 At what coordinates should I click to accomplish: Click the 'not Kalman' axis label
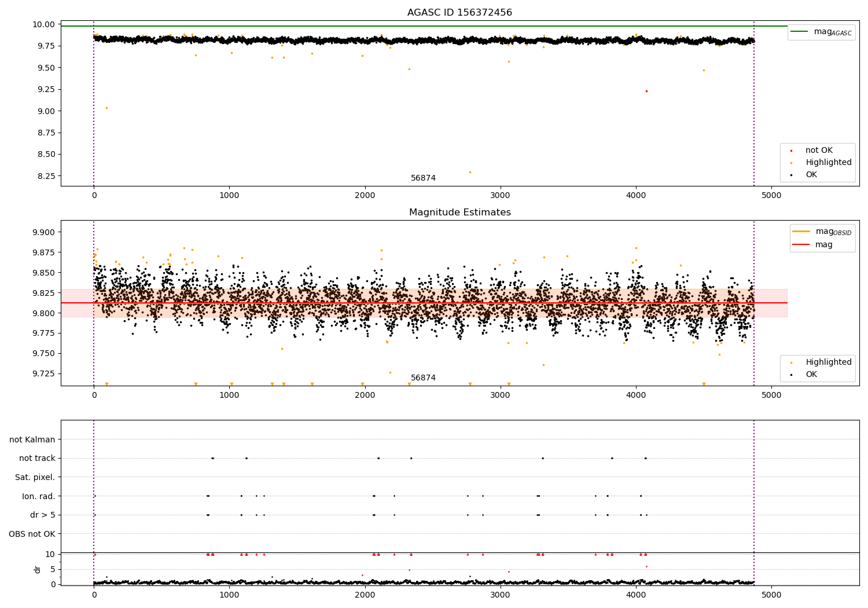[32, 439]
